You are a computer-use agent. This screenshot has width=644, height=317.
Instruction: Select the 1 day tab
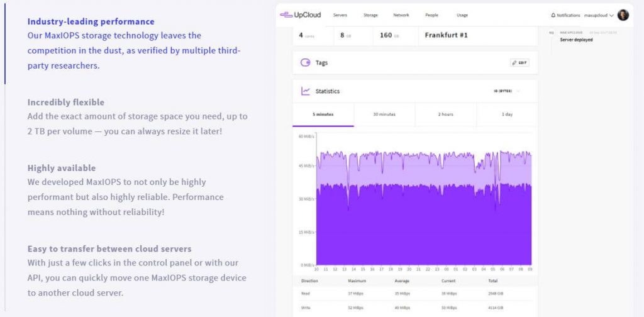508,114
